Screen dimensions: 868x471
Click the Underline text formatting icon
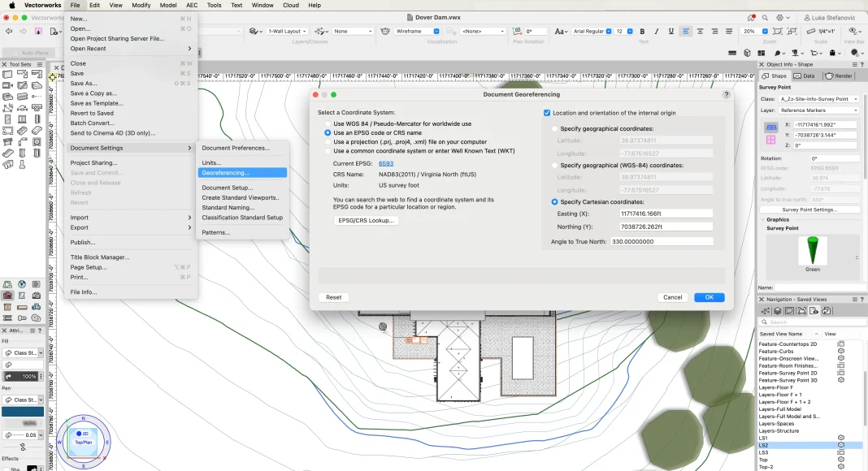pyautogui.click(x=671, y=32)
